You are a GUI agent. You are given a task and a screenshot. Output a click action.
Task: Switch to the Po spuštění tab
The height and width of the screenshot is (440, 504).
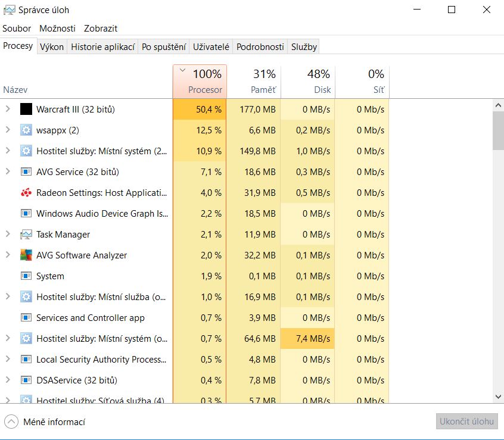click(164, 47)
